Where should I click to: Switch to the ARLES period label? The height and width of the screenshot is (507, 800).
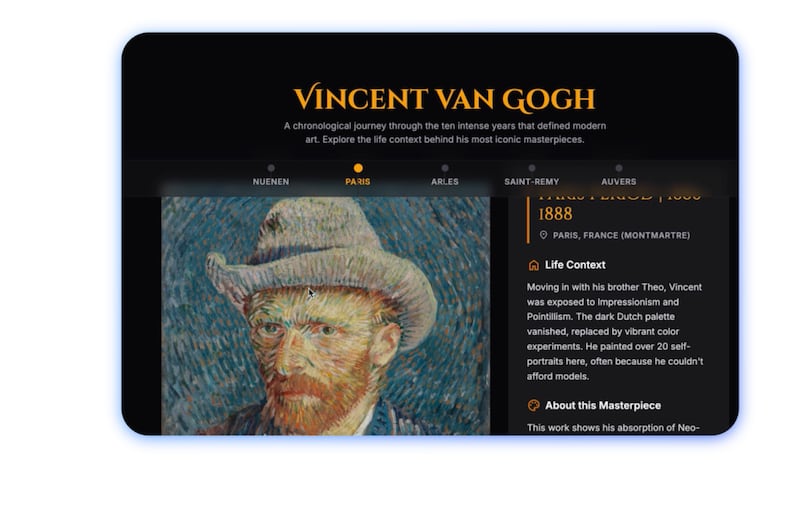pyautogui.click(x=445, y=182)
